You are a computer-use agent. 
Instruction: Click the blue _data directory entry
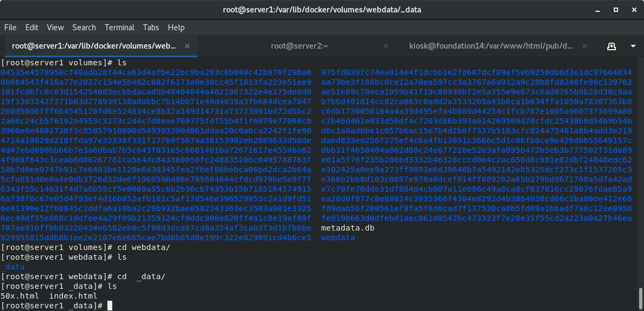13,267
